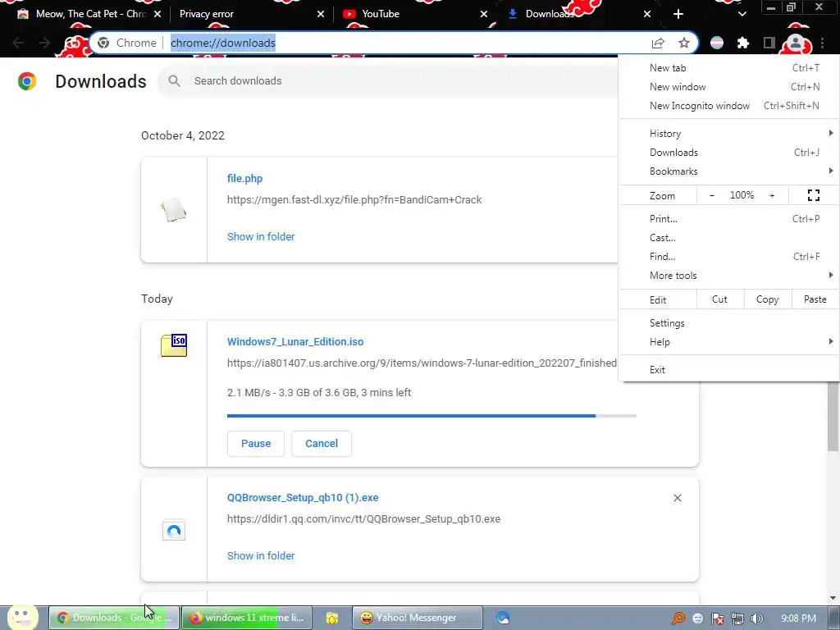
Task: Pause the Windows7 Lunar Edition download
Action: (256, 444)
